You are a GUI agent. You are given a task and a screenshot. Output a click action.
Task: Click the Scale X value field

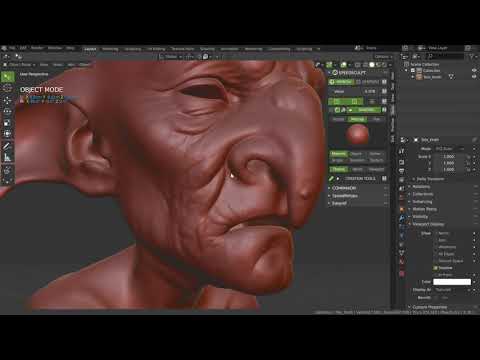click(449, 157)
